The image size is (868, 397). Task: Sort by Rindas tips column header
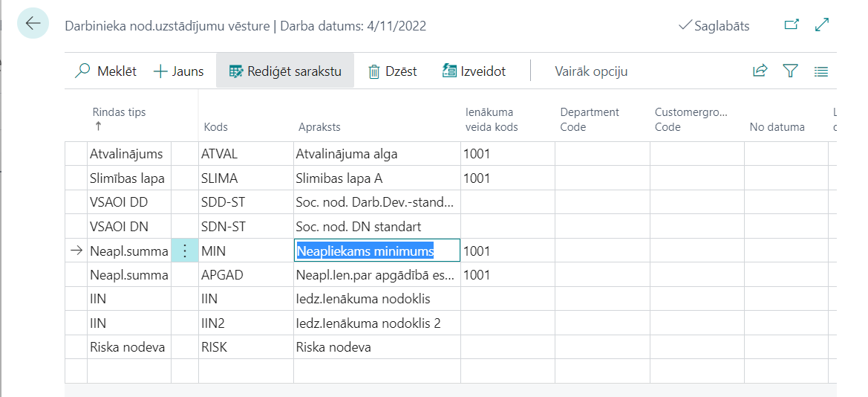[119, 113]
